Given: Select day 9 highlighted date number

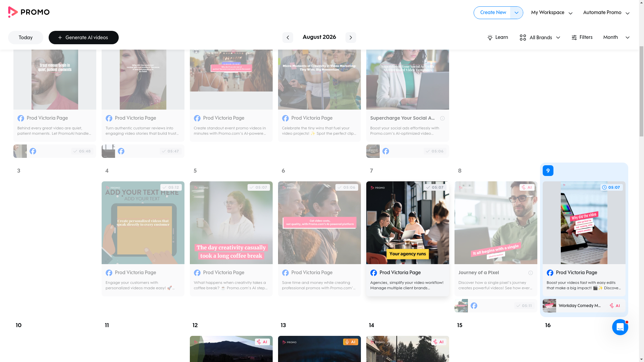Looking at the screenshot, I should (548, 171).
